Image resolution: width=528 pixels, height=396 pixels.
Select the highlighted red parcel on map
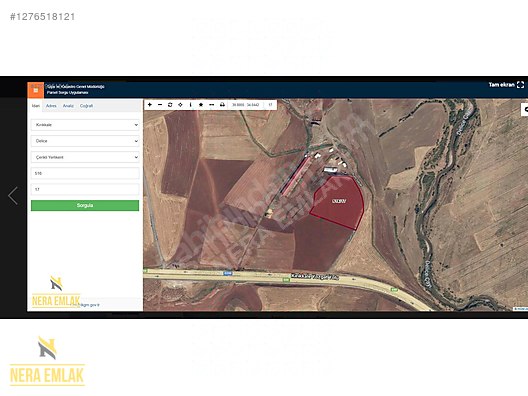tap(338, 201)
